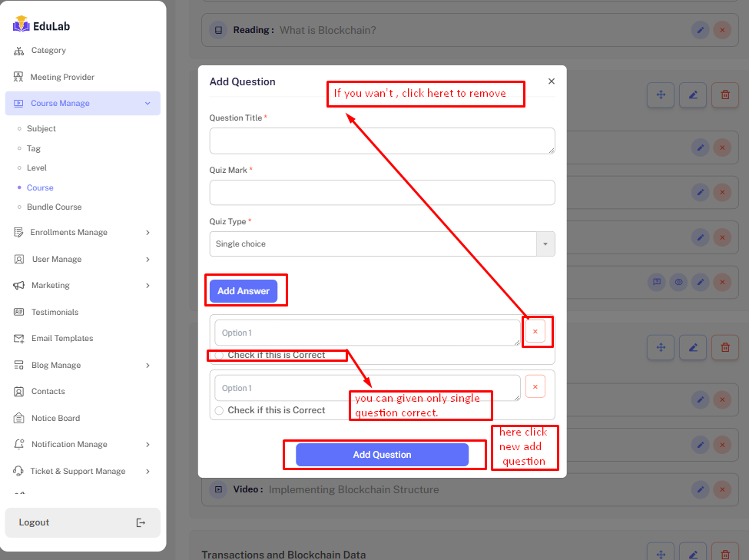Image resolution: width=749 pixels, height=560 pixels.
Task: Close the Add Question dialog
Action: point(551,81)
